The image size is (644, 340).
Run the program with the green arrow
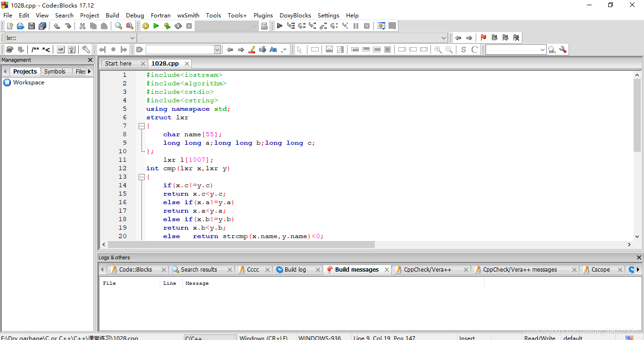156,26
